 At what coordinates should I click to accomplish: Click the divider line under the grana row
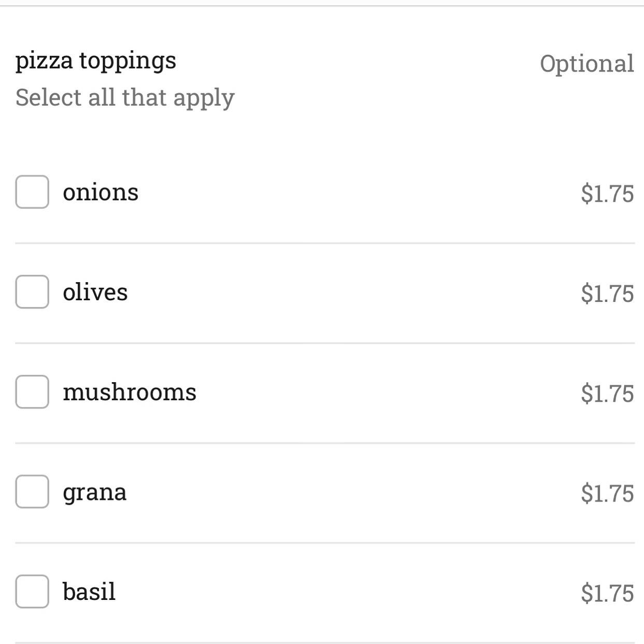325,542
